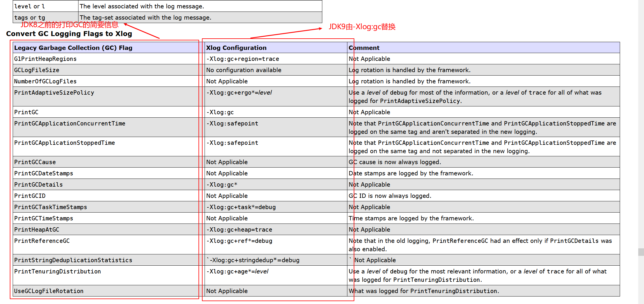Click the -Xlog:gc+task*=debug configuration
The image size is (644, 304).
[x=241, y=207]
